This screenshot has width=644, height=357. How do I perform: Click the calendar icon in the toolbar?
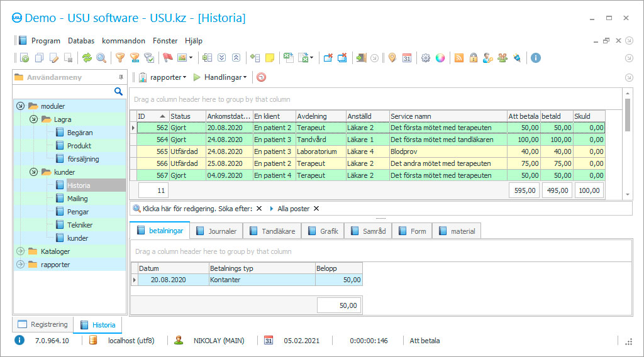[407, 58]
